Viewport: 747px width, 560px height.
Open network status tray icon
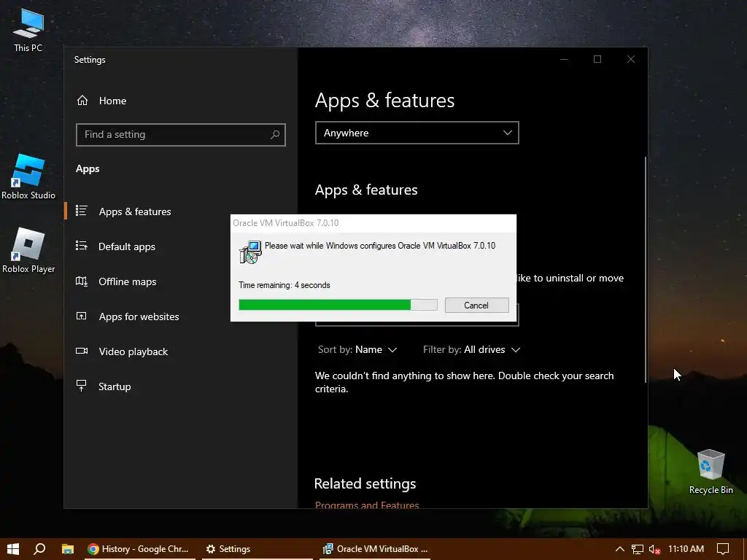coord(637,549)
